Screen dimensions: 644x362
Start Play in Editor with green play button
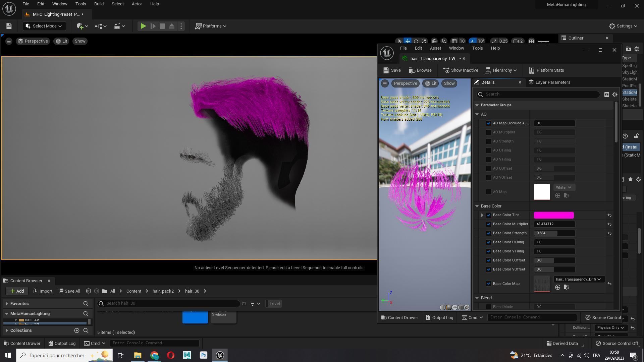[x=143, y=26]
